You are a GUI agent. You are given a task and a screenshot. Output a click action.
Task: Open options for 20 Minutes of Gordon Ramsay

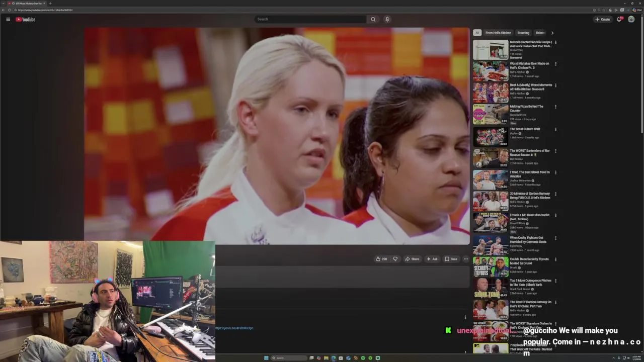555,194
